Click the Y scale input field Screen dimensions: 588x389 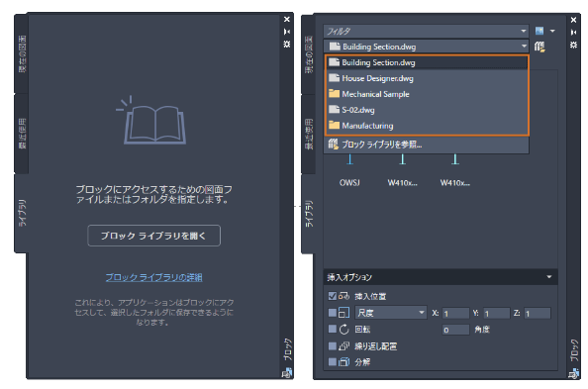497,313
